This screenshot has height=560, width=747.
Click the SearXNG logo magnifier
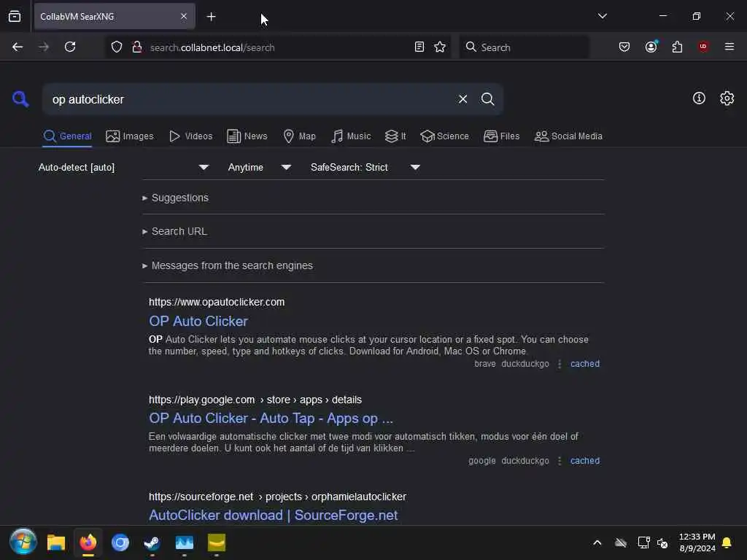pos(20,99)
